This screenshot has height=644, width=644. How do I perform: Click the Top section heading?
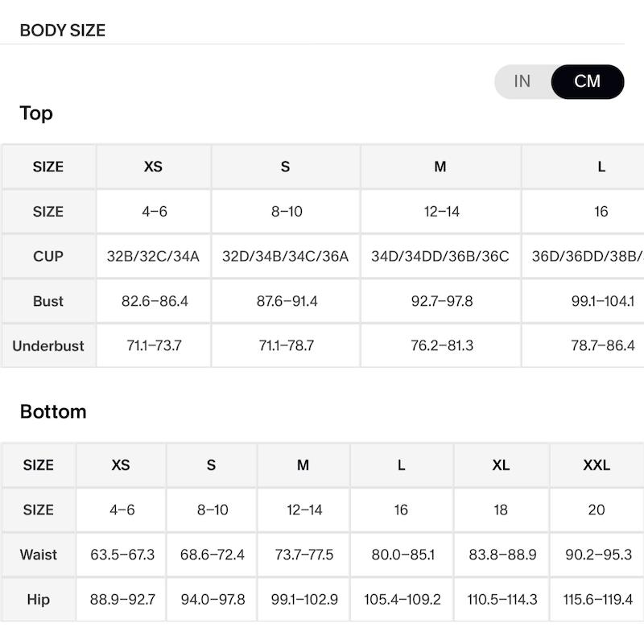pyautogui.click(x=36, y=114)
